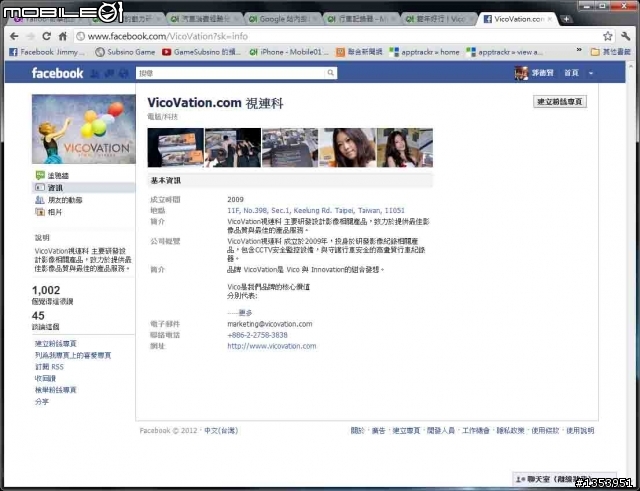Open the Chrome wrench settings menu
This screenshot has height=491, width=640.
(x=625, y=36)
